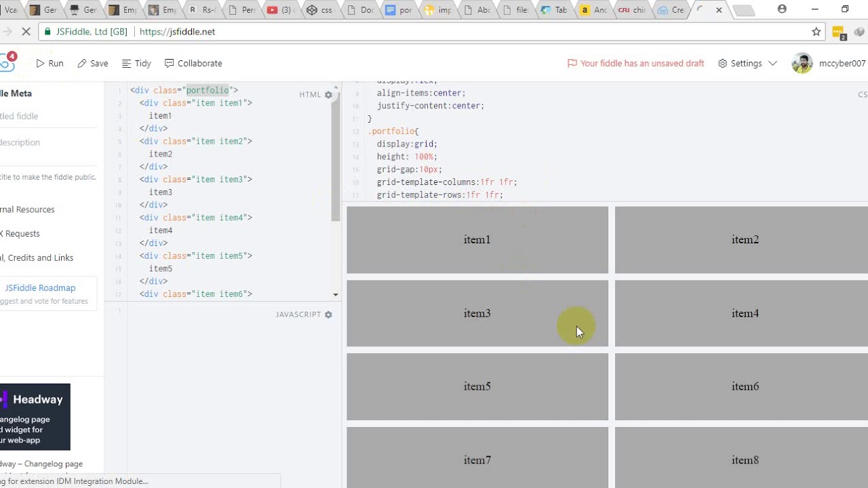Switch to the 'por' Google Docs tab
This screenshot has width=868, height=488.
coord(398,10)
